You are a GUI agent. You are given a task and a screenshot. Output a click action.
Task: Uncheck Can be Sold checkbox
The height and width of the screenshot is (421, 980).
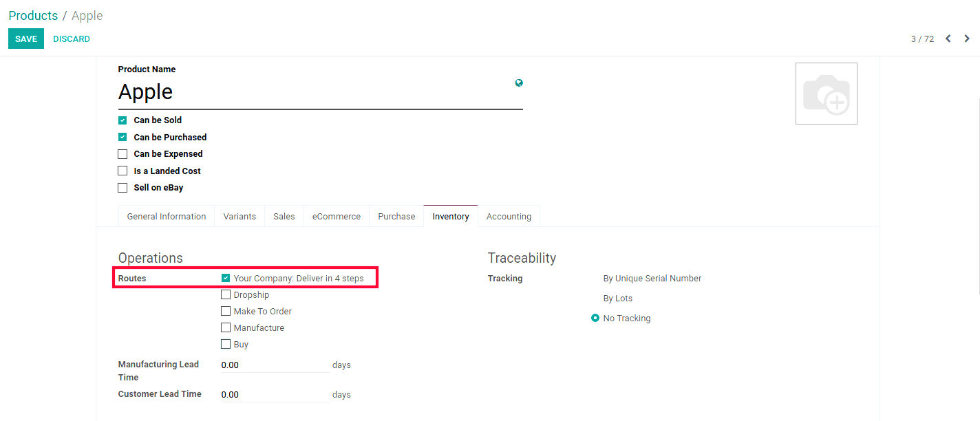coord(122,120)
